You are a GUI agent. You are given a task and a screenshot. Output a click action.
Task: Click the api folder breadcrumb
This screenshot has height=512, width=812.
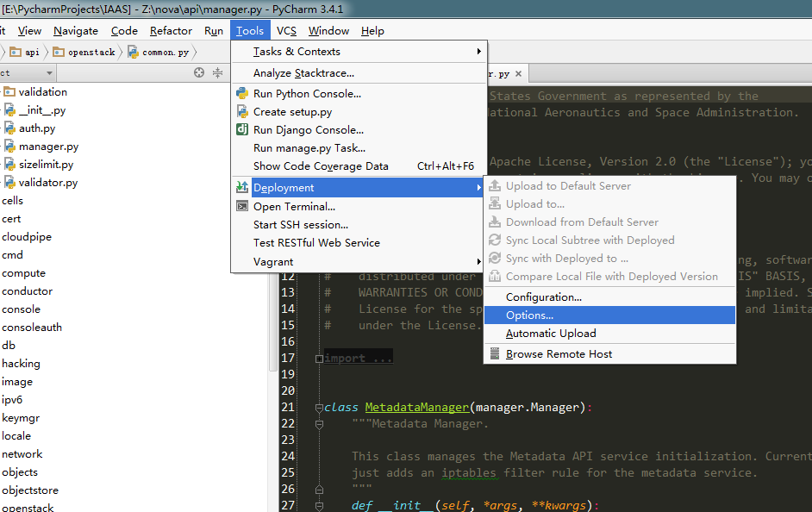point(25,52)
